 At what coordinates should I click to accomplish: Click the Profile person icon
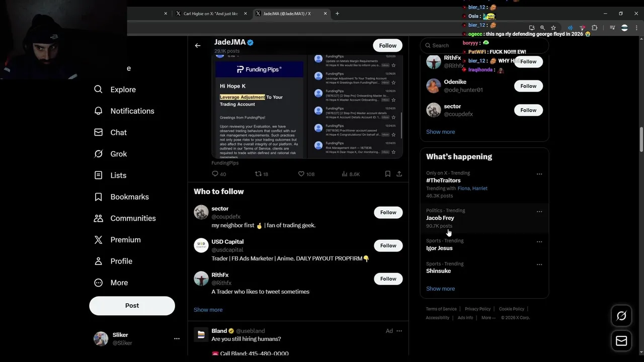point(99,261)
